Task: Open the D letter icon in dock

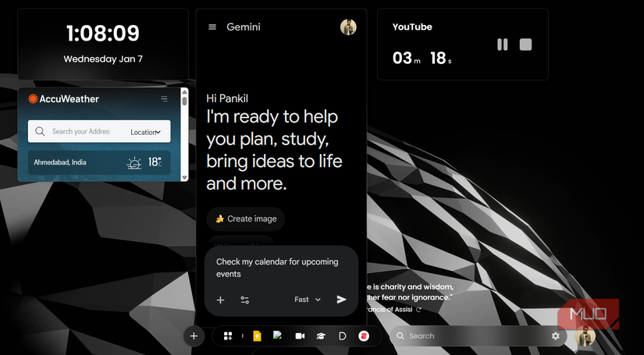Action: pyautogui.click(x=342, y=336)
